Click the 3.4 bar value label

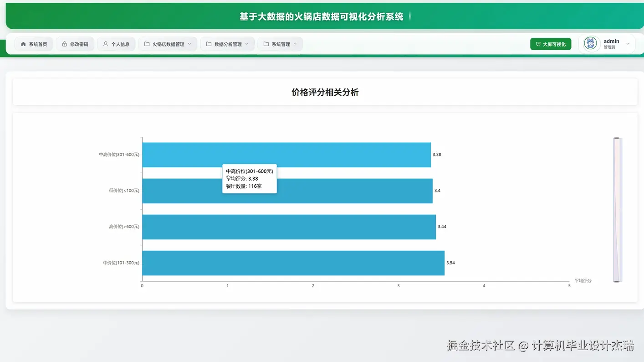pyautogui.click(x=437, y=191)
